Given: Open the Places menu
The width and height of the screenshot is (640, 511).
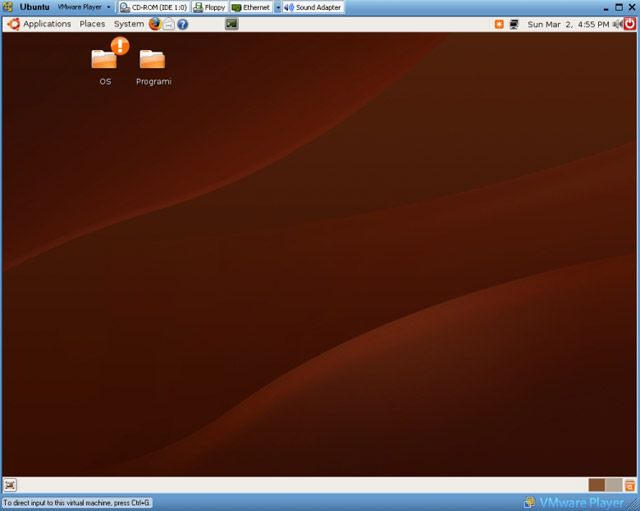Looking at the screenshot, I should 92,24.
